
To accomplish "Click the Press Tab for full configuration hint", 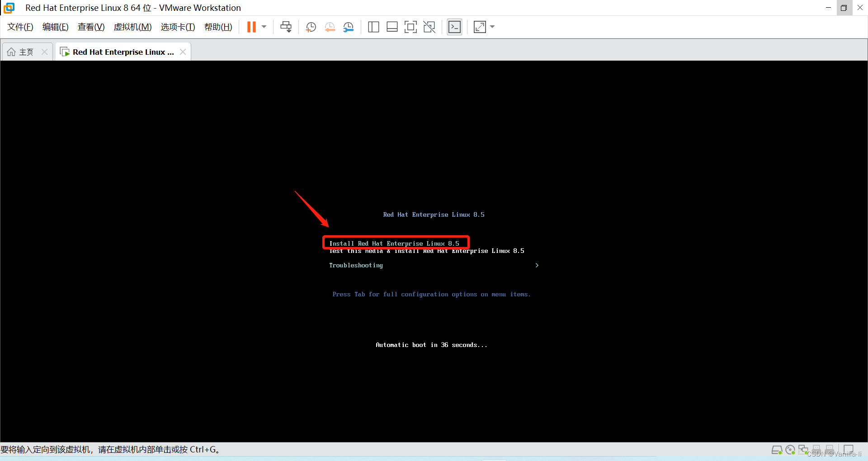I will tap(431, 295).
